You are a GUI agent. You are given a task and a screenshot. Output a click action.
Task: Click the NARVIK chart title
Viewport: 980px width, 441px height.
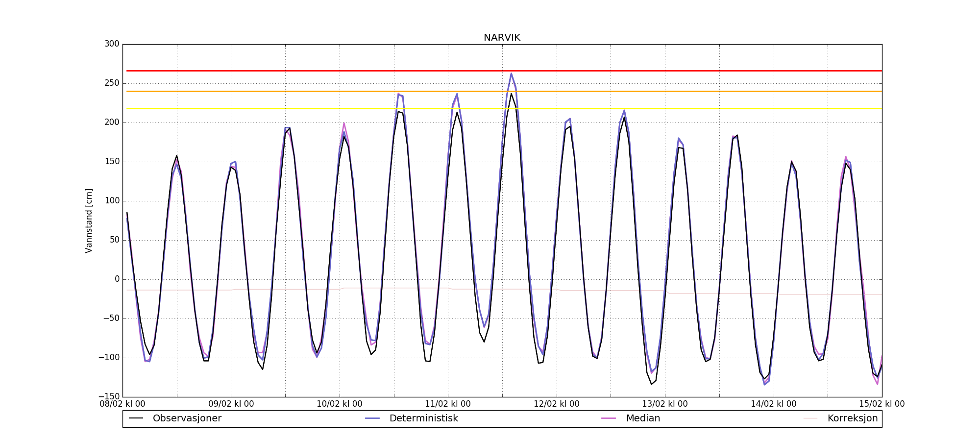coord(502,38)
